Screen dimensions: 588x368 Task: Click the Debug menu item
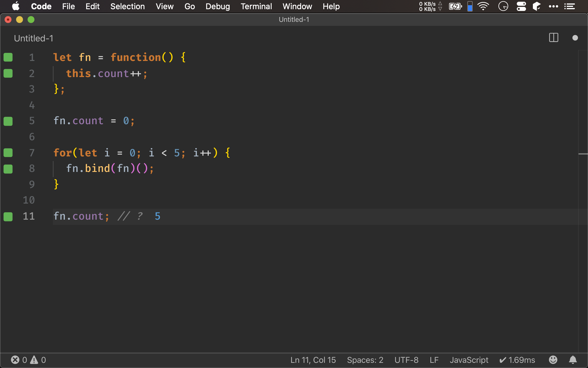[217, 6]
